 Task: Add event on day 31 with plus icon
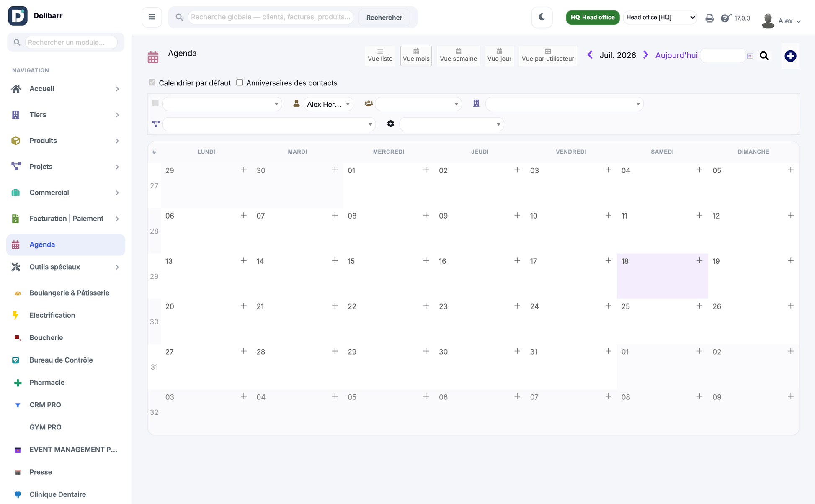pos(608,351)
